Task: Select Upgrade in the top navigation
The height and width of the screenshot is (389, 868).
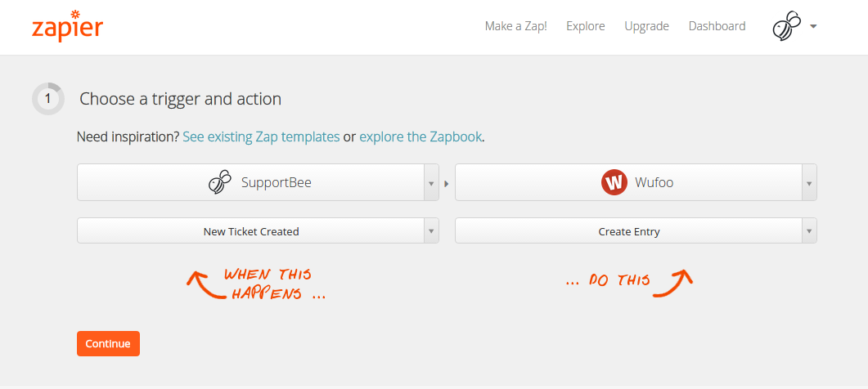Action: click(646, 26)
